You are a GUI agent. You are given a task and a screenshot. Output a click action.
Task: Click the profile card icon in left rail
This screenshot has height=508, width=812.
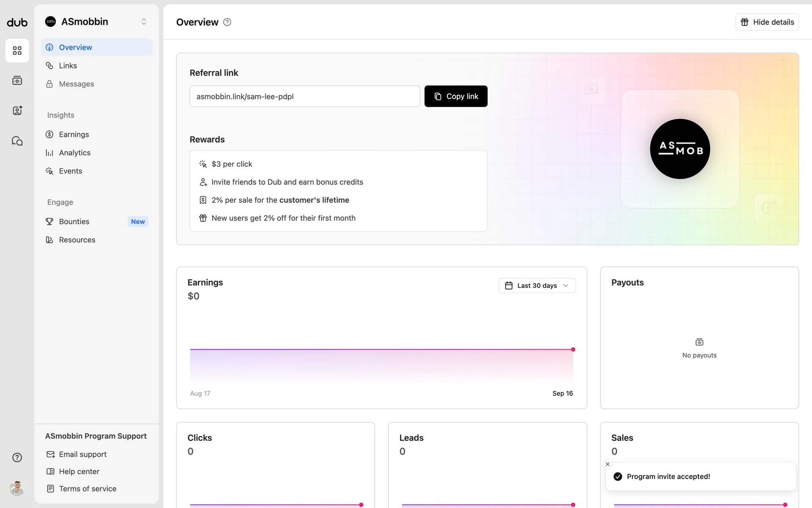[17, 110]
